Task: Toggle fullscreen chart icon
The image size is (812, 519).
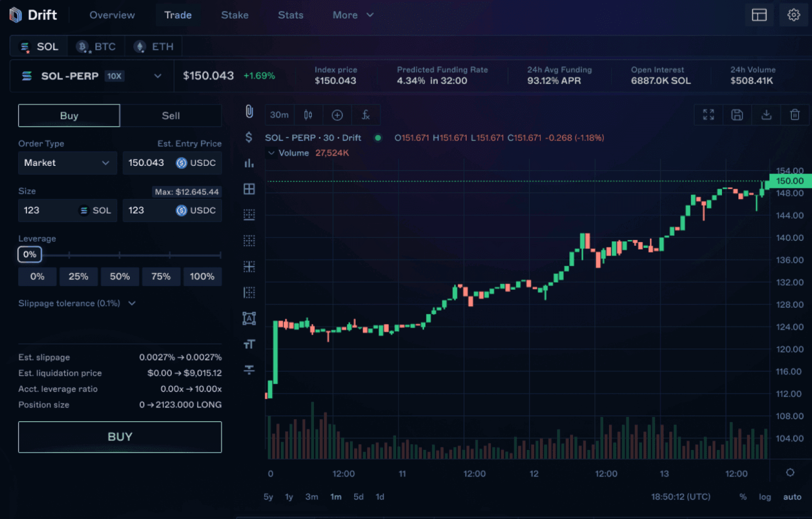Action: tap(708, 115)
